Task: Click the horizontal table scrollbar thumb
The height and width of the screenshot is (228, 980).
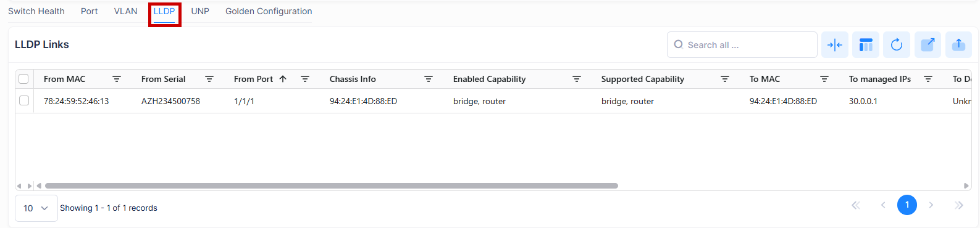Action: click(x=332, y=185)
